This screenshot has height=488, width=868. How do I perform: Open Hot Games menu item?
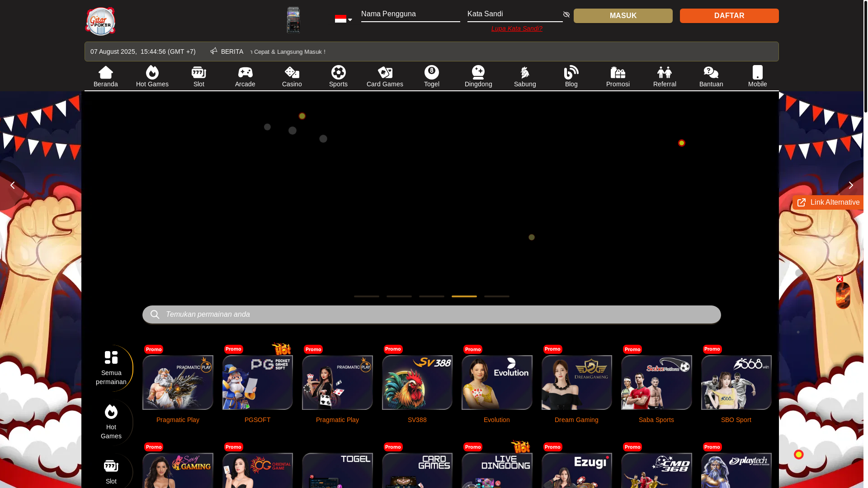pos(152,76)
